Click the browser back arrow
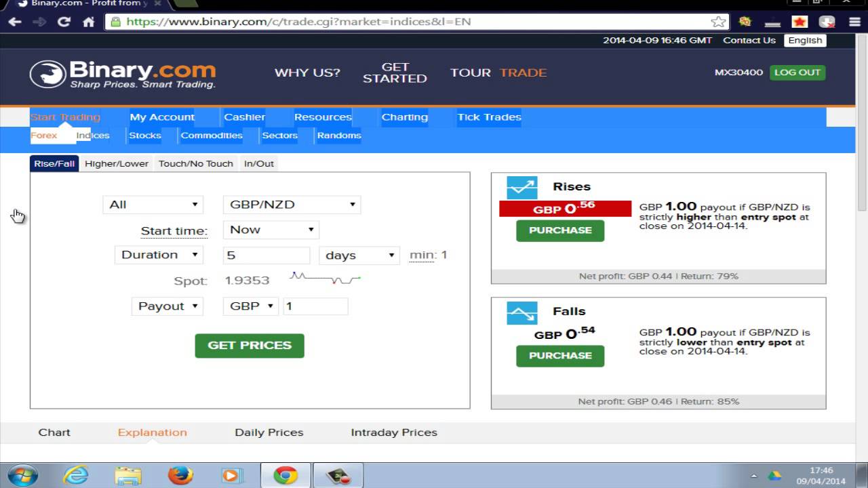The height and width of the screenshot is (488, 868). coord(15,22)
